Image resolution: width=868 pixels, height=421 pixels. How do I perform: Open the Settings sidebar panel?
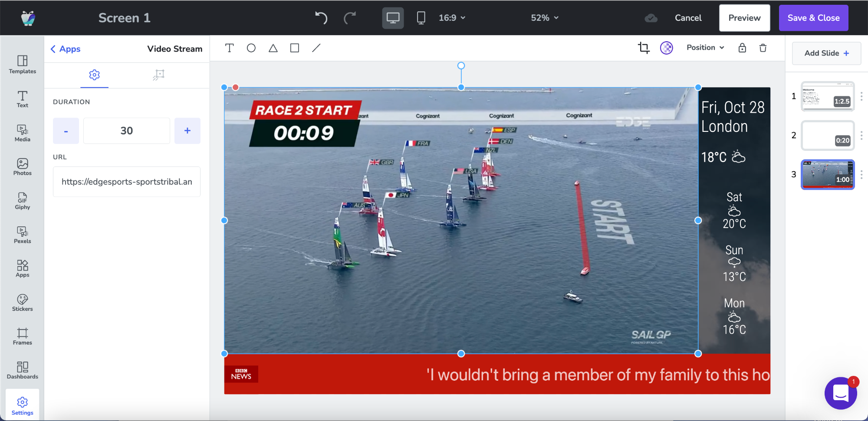[x=23, y=406]
